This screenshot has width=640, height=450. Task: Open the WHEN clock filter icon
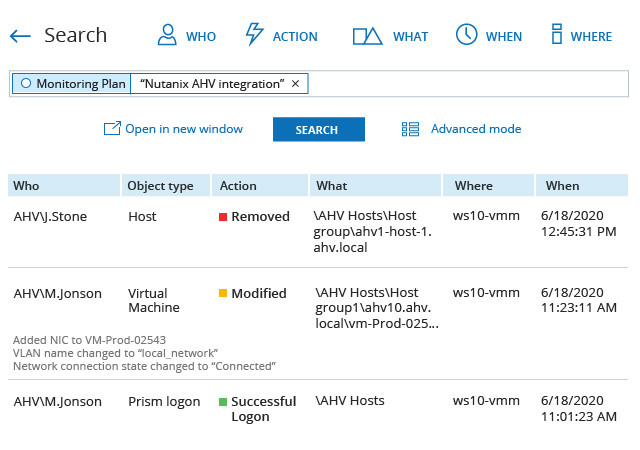(466, 35)
